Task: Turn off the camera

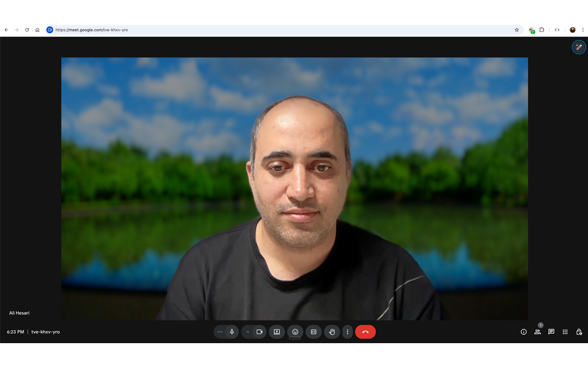Action: pos(260,332)
